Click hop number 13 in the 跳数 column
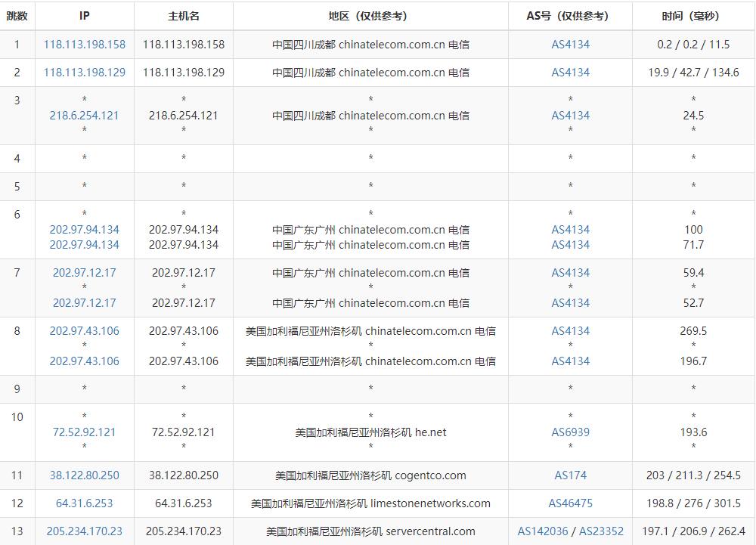The height and width of the screenshot is (545, 756). pos(17,531)
